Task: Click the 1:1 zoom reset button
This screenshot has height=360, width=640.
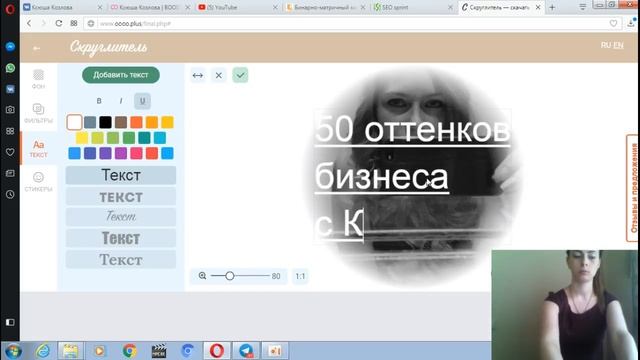Action: 300,276
